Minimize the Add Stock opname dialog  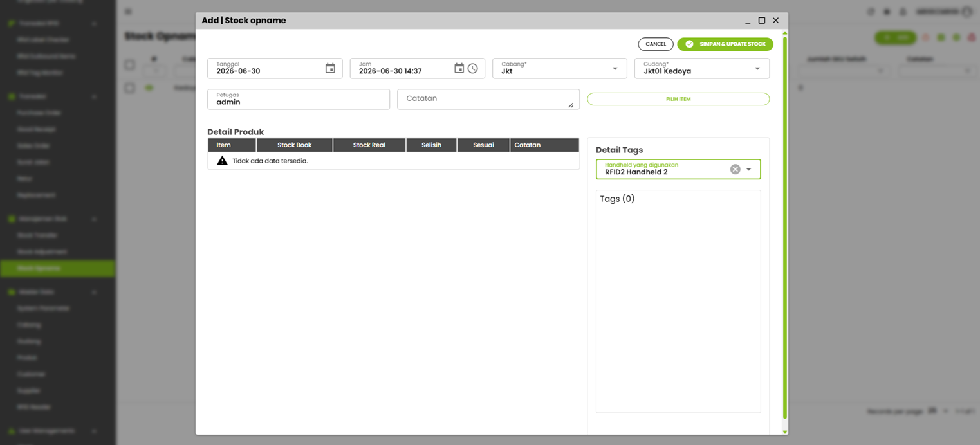coord(748,21)
